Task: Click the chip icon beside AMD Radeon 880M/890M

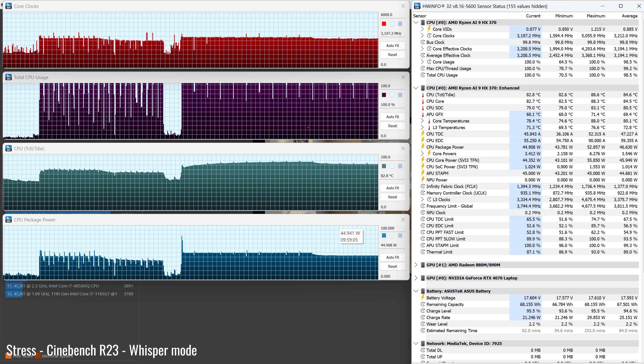Action: pos(423,265)
